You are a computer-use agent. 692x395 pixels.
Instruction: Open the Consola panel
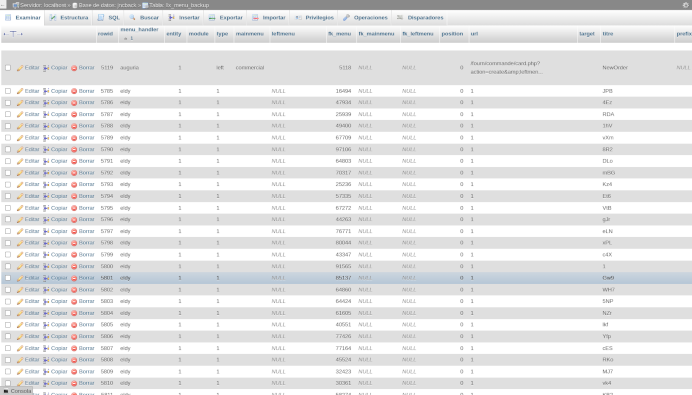(17, 391)
